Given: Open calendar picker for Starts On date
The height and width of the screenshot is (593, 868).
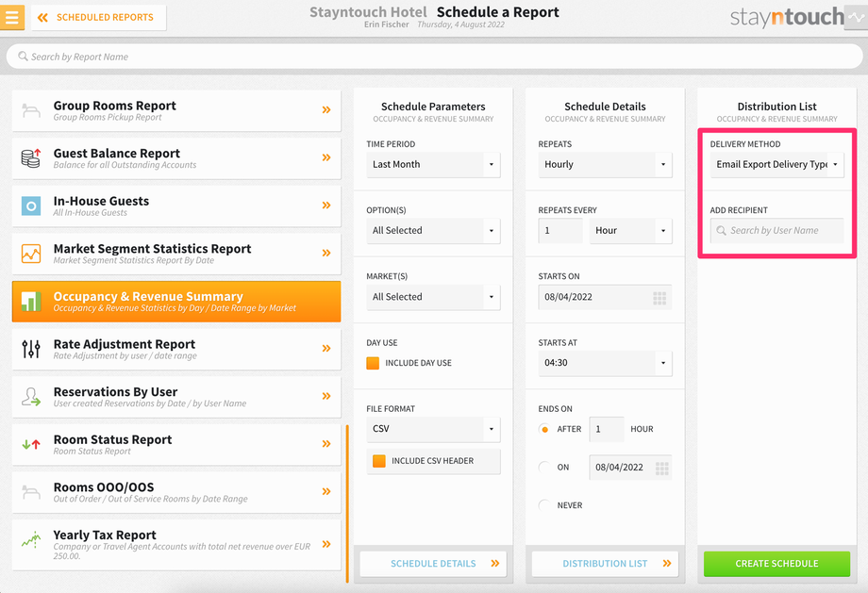Looking at the screenshot, I should [659, 298].
